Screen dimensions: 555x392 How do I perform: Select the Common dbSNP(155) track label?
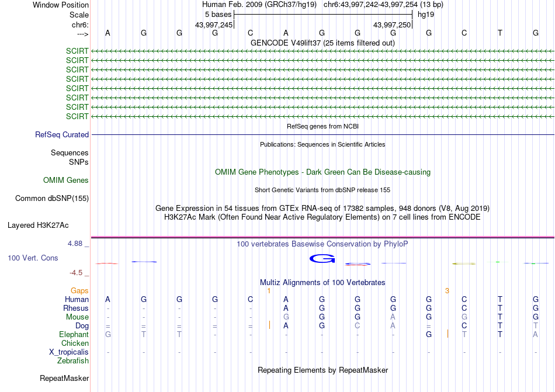pyautogui.click(x=52, y=199)
